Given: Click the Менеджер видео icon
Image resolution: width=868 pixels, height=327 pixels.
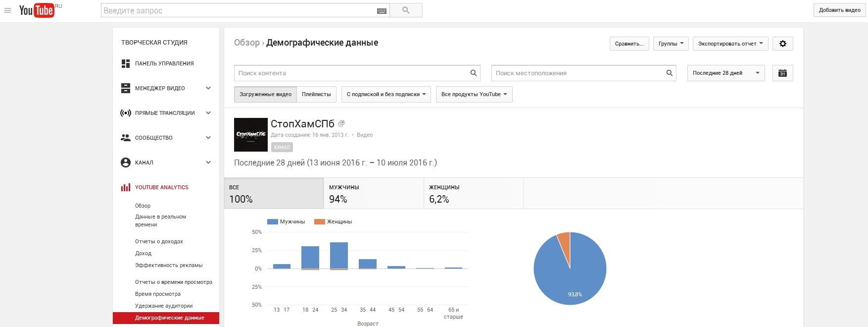Looking at the screenshot, I should click(x=126, y=88).
